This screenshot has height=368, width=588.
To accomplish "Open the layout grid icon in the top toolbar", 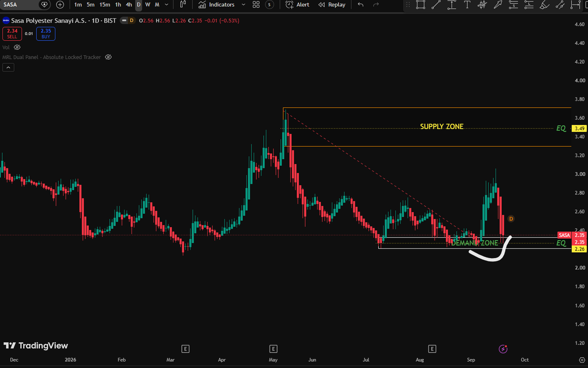I will pyautogui.click(x=256, y=4).
